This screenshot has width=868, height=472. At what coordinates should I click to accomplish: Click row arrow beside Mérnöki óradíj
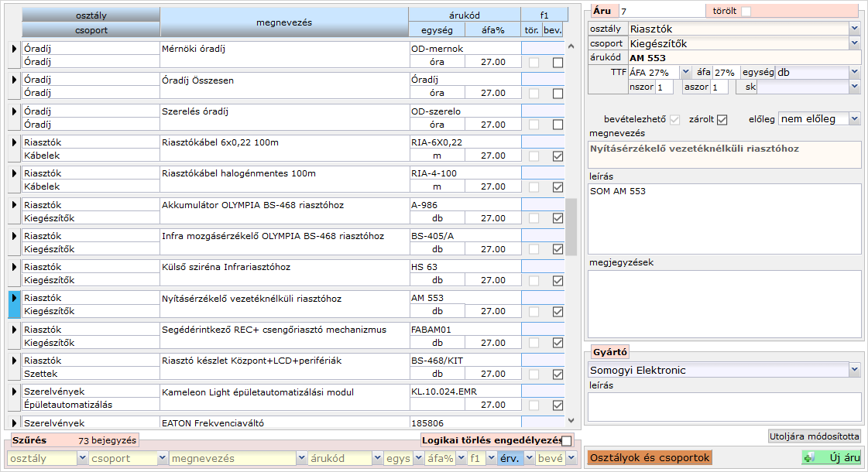point(13,50)
